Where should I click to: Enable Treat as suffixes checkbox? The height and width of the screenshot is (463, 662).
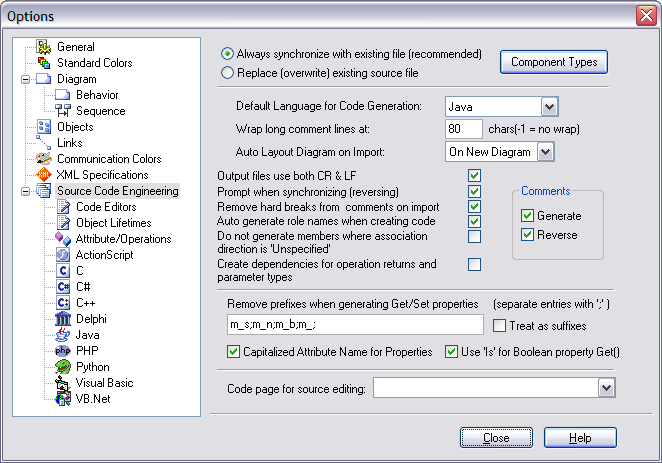click(499, 326)
